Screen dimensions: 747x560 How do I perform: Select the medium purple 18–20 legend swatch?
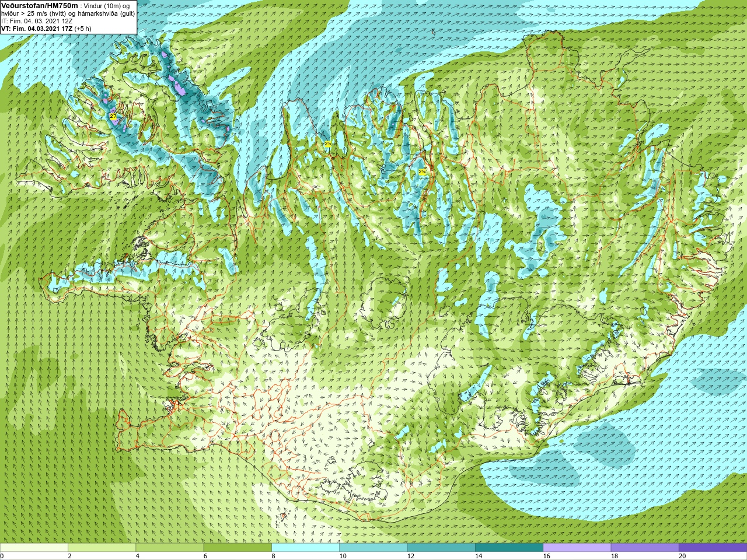click(x=644, y=548)
